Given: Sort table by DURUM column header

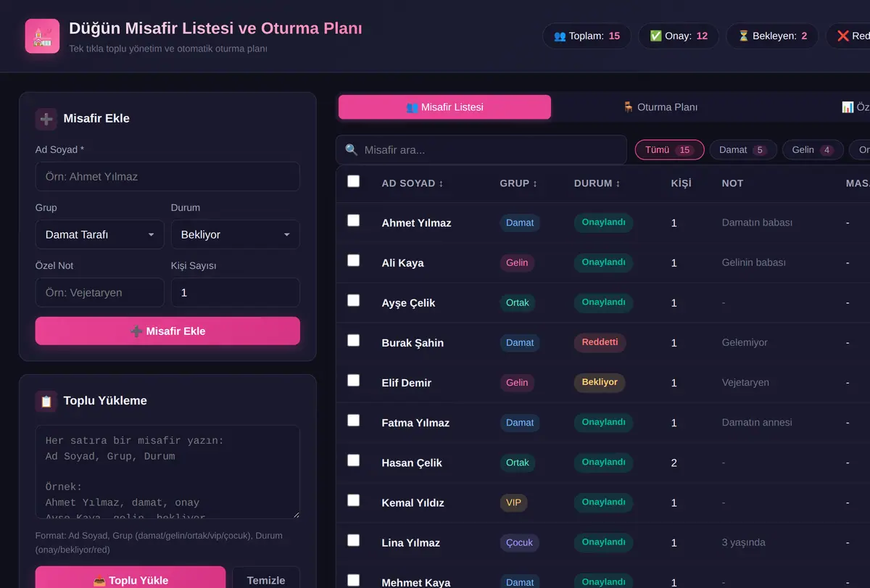Looking at the screenshot, I should [x=598, y=183].
